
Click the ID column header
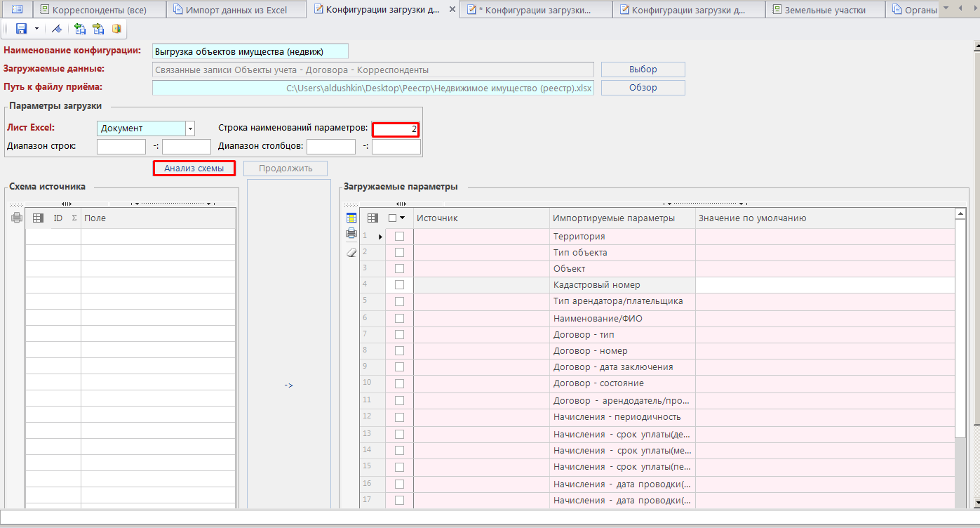point(58,218)
